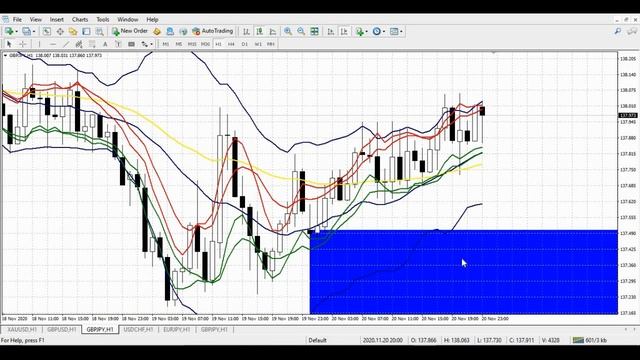Open the Window menu
640x360 pixels.
pos(128,19)
